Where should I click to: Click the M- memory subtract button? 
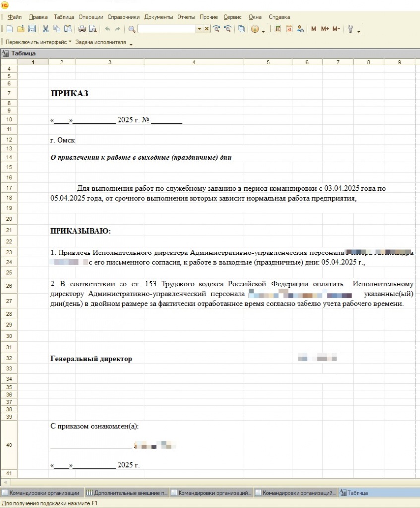(336, 29)
